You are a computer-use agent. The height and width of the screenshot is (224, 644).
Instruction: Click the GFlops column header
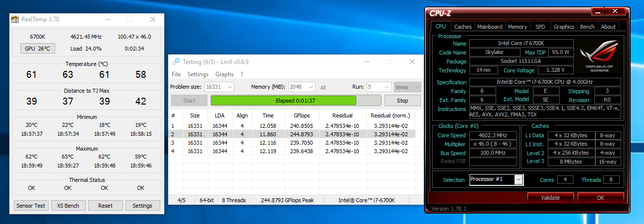302,115
